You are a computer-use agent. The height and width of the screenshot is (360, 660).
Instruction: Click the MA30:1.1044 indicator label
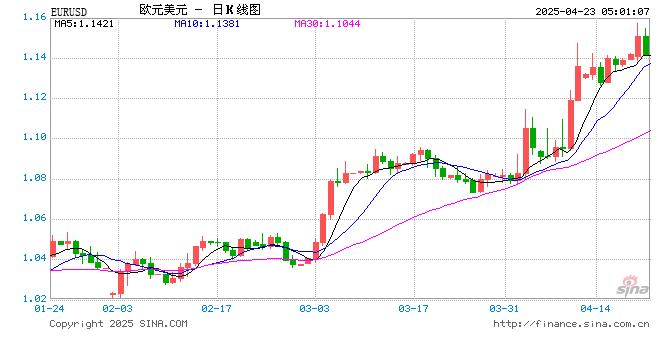(327, 24)
